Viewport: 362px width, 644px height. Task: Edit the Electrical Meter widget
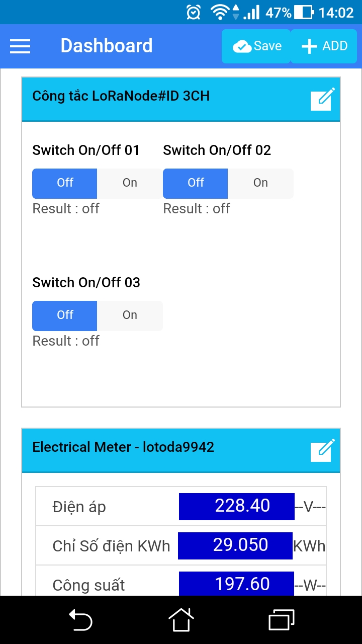tap(322, 450)
